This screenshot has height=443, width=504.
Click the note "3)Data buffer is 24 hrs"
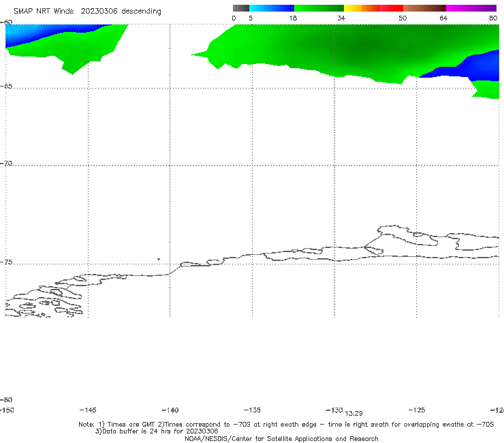(157, 431)
